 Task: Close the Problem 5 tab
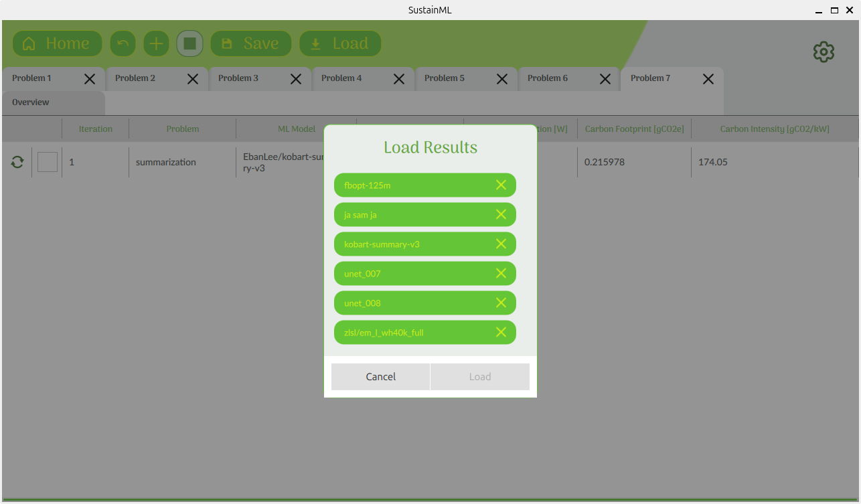(502, 79)
